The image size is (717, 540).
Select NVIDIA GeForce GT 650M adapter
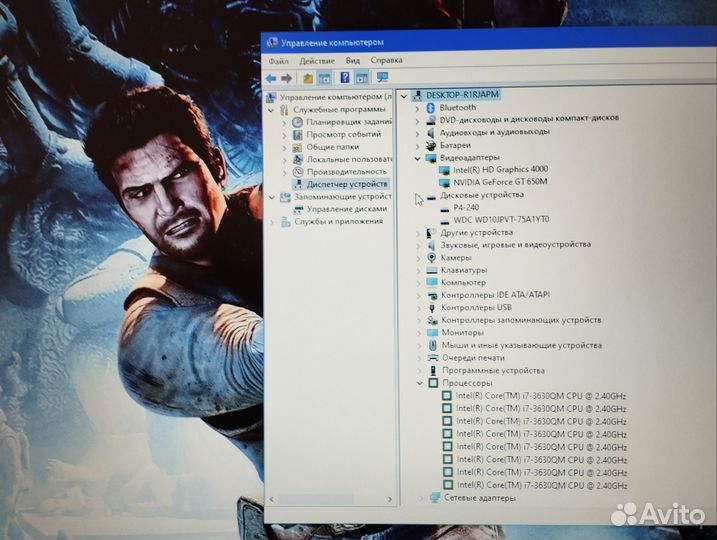click(500, 182)
